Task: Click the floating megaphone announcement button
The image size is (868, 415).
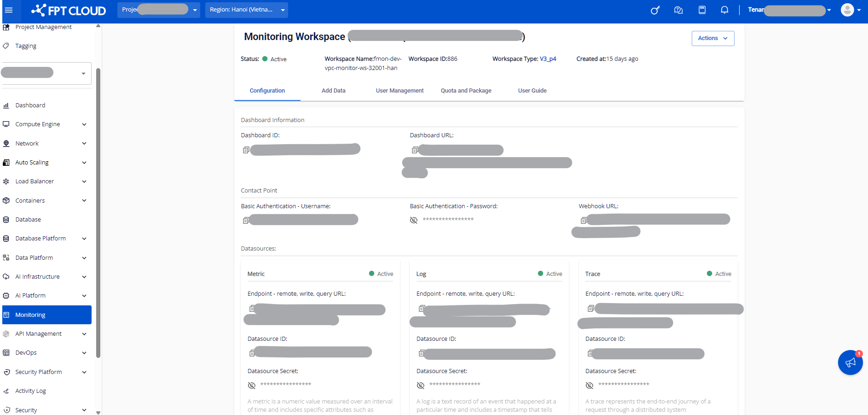Action: 850,362
